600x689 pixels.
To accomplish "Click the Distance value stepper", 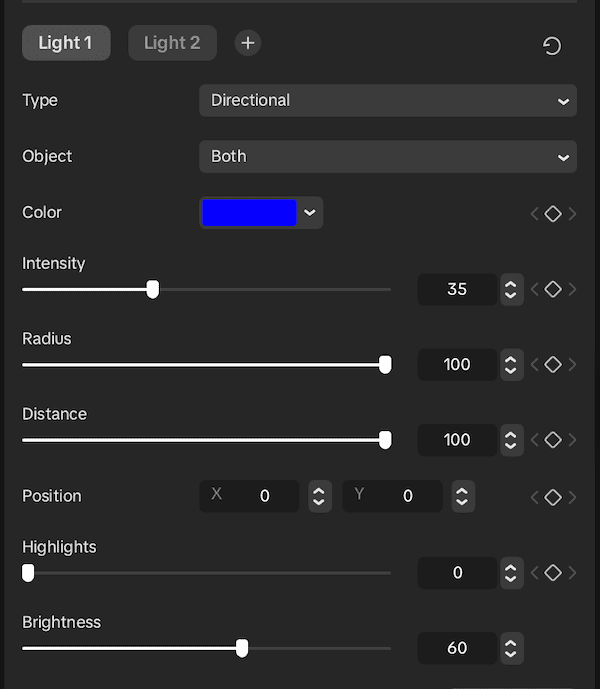I will 512,440.
